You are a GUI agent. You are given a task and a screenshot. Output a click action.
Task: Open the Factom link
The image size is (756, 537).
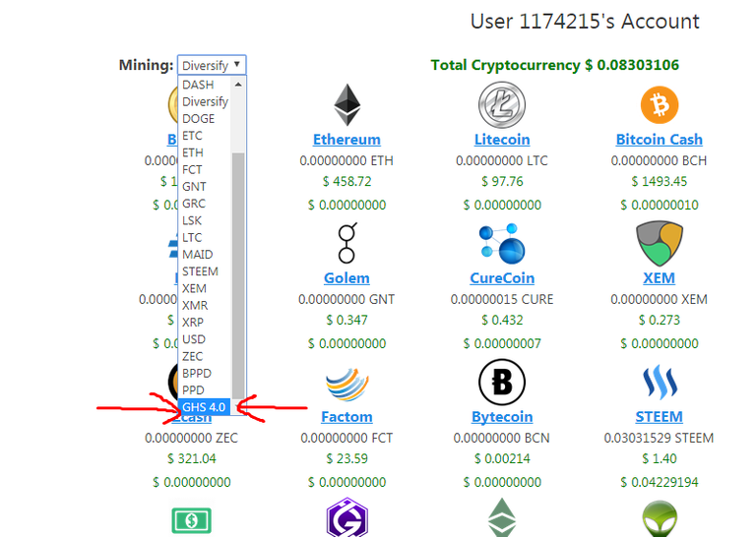point(346,417)
